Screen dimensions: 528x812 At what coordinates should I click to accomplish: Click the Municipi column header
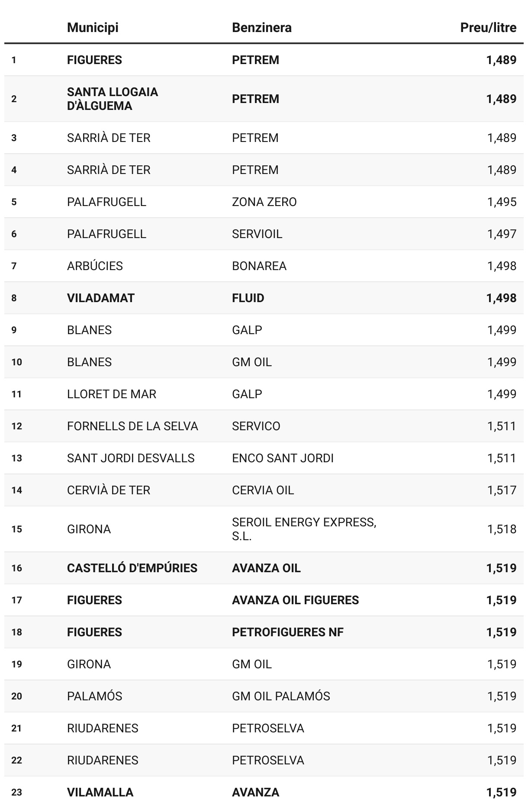[93, 28]
